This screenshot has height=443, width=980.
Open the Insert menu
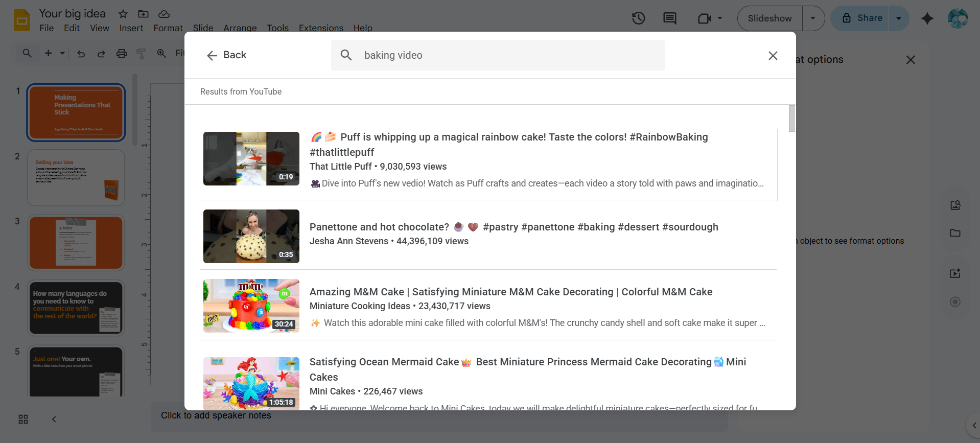coord(131,28)
